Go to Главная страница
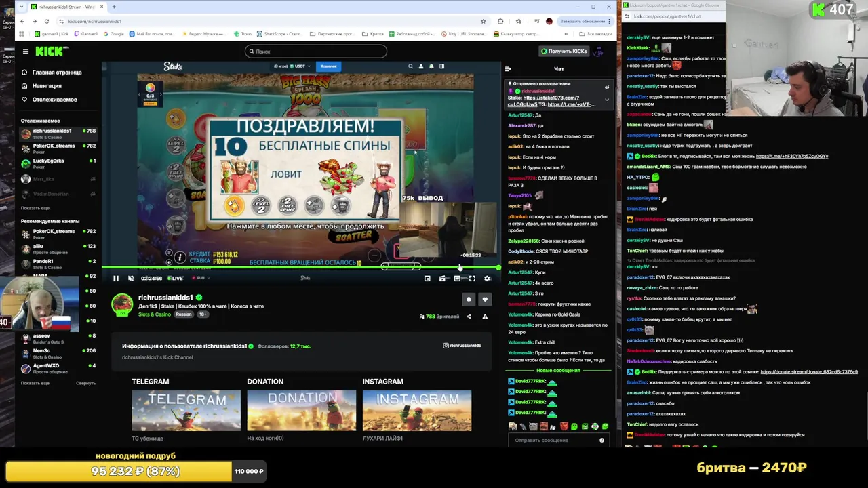Viewport: 868px width, 488px height. click(x=52, y=72)
